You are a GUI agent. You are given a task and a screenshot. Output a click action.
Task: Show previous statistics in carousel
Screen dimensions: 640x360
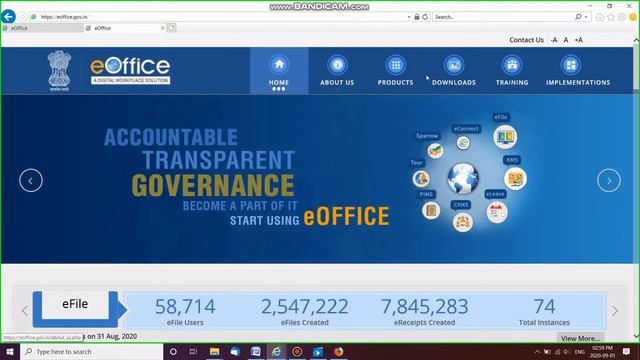(25, 311)
